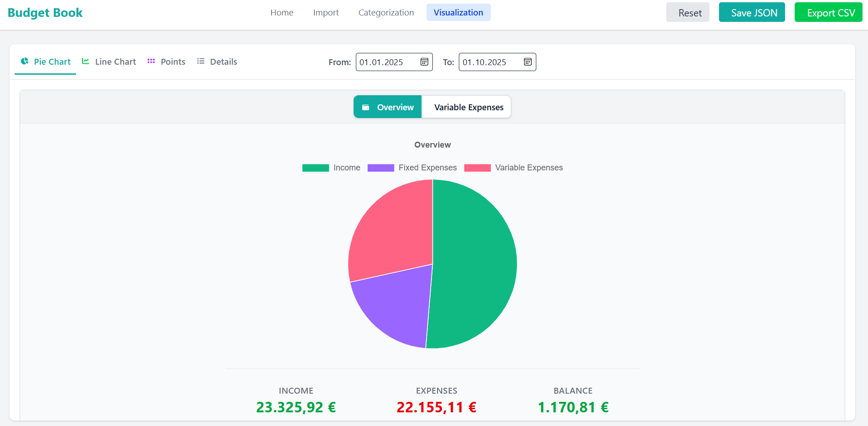This screenshot has width=868, height=426.
Task: Open the Categorization page
Action: pyautogui.click(x=386, y=13)
